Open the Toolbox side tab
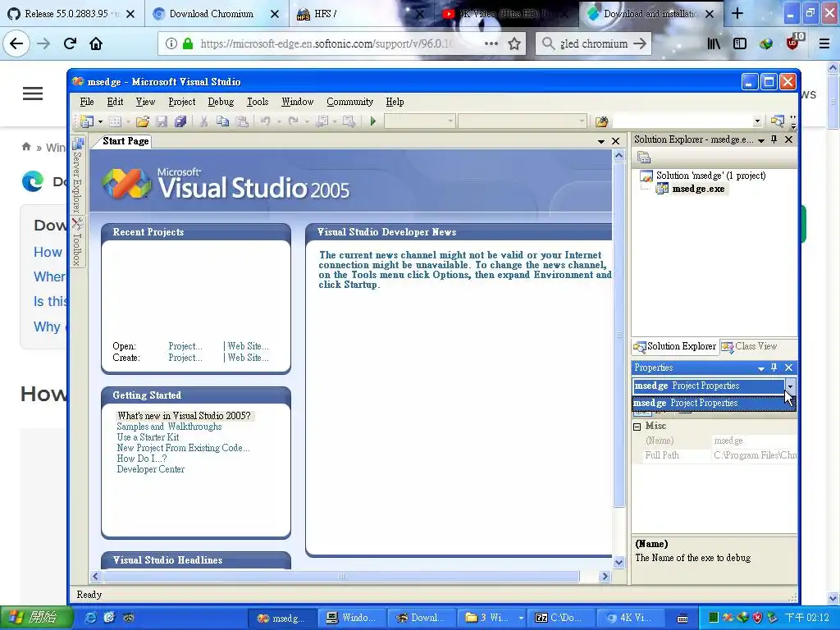This screenshot has height=630, width=840. [78, 242]
